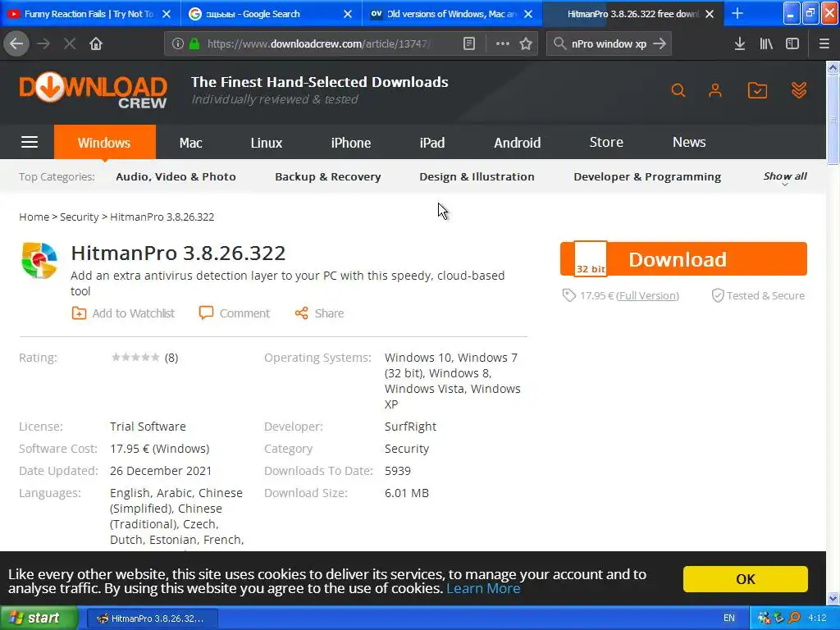Image resolution: width=840 pixels, height=630 pixels.
Task: Open the Store menu item
Action: pyautogui.click(x=606, y=142)
